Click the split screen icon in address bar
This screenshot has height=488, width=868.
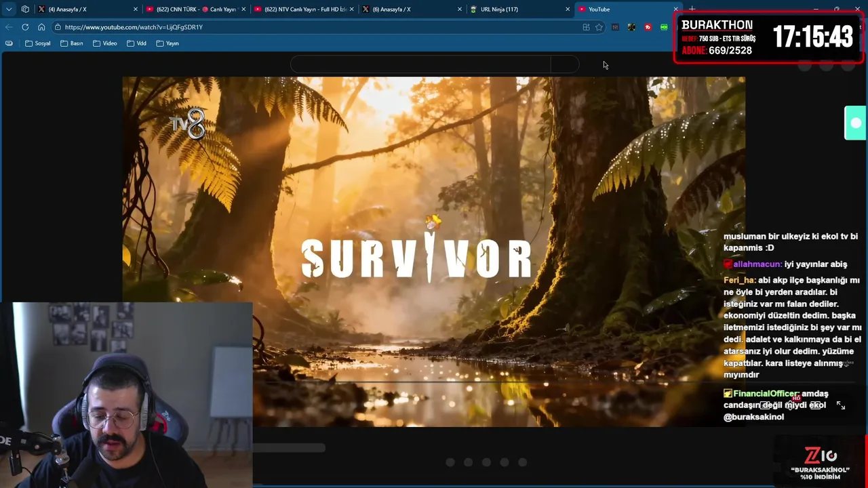point(586,27)
